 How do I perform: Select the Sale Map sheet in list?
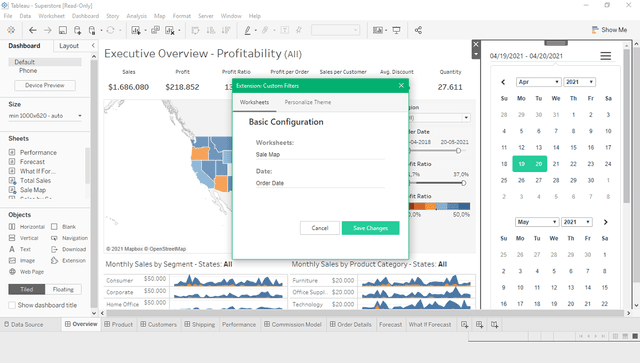coord(33,190)
